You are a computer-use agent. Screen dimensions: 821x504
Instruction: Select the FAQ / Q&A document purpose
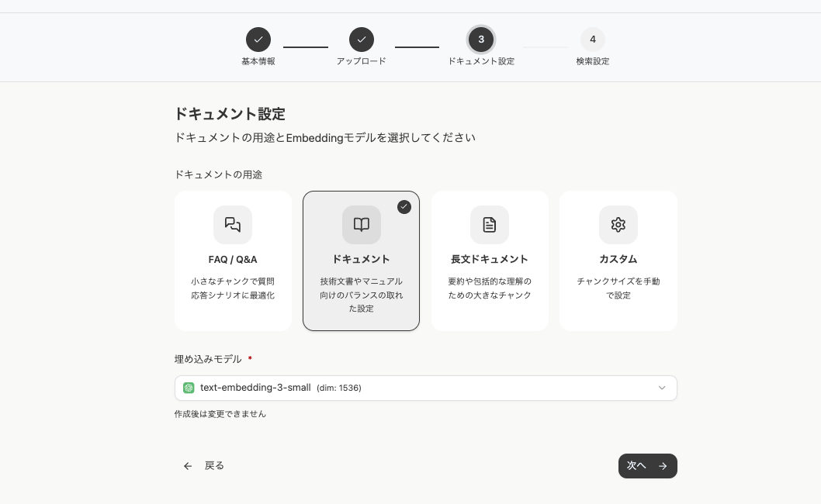pos(233,261)
